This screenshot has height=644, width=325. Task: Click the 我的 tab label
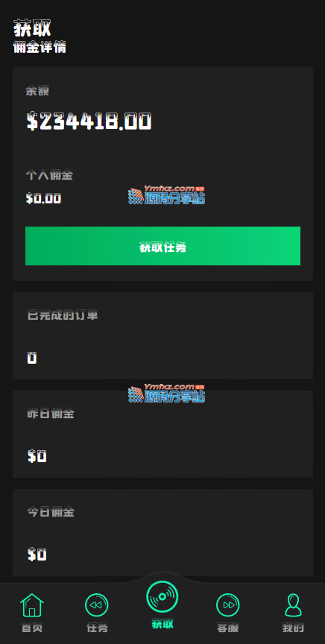click(293, 628)
